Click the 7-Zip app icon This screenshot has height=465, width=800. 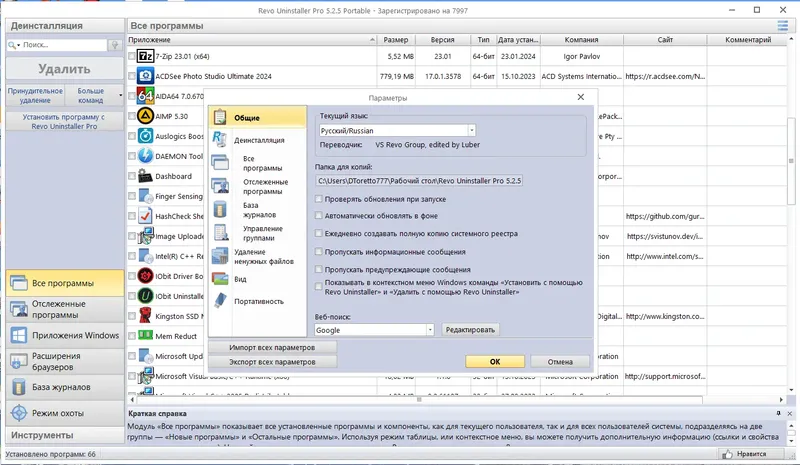145,56
